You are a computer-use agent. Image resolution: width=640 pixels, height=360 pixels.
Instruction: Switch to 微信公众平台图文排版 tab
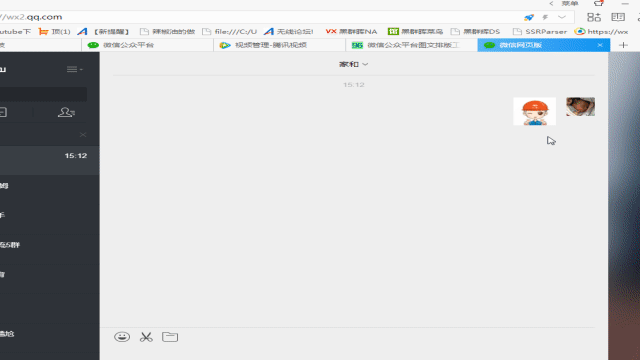pos(411,45)
